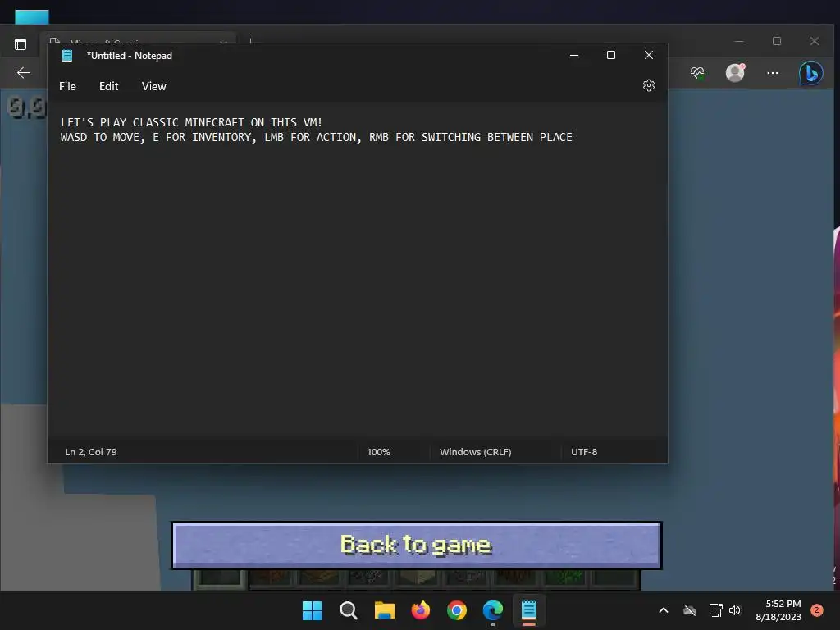Switch to Microsoft Edge on the taskbar
The image size is (840, 630).
click(493, 610)
